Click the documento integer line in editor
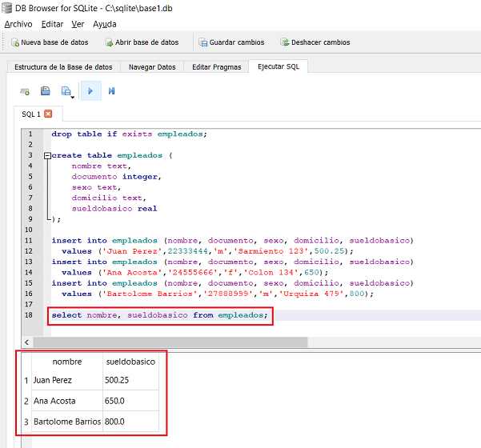This screenshot has height=448, width=481. pos(116,177)
